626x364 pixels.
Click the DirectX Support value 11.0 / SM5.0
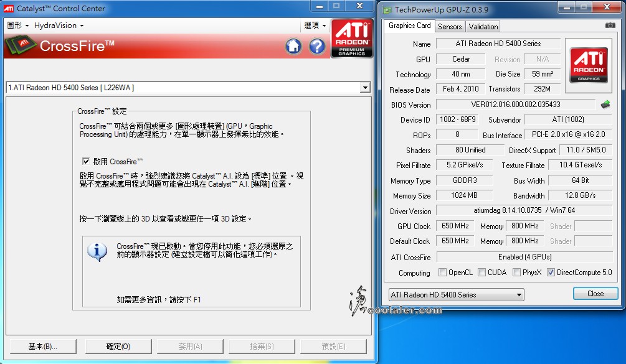tap(586, 150)
